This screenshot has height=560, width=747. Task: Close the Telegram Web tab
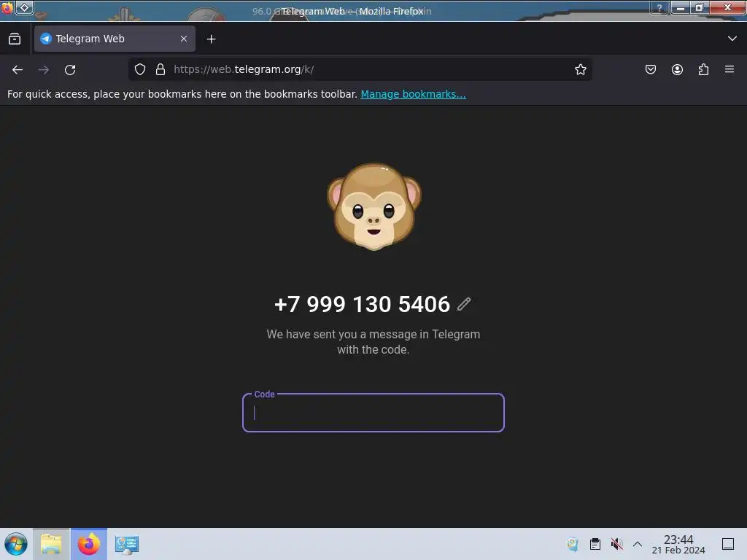click(x=184, y=39)
